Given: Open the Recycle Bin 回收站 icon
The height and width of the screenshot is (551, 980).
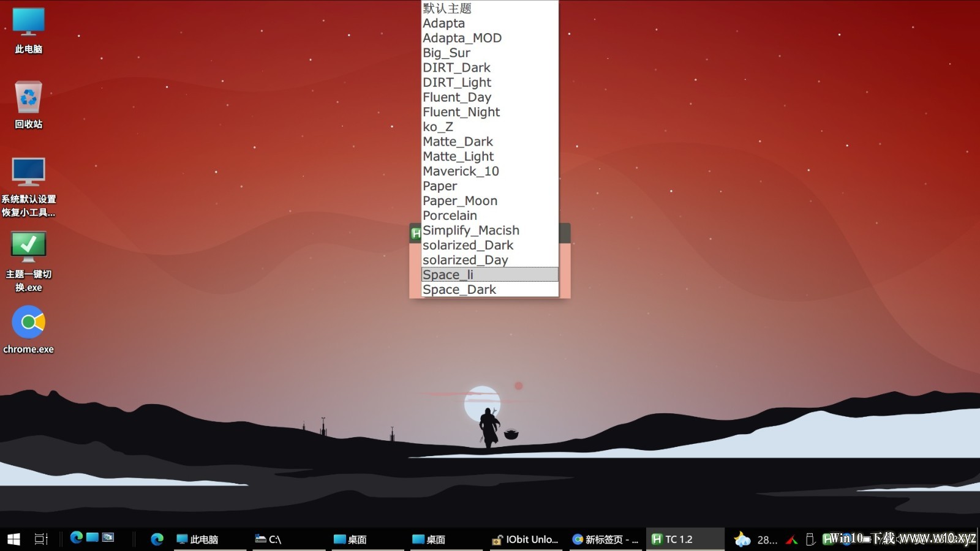Looking at the screenshot, I should pos(28,105).
